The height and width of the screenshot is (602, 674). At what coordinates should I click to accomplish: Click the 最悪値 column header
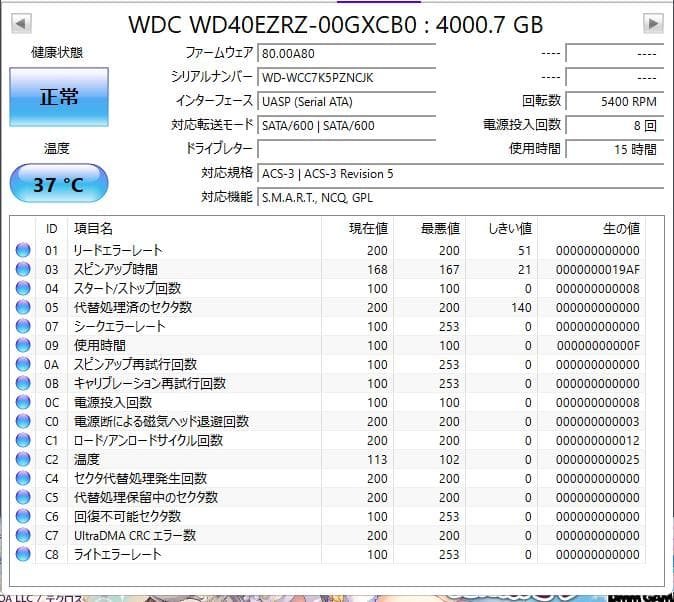click(430, 228)
